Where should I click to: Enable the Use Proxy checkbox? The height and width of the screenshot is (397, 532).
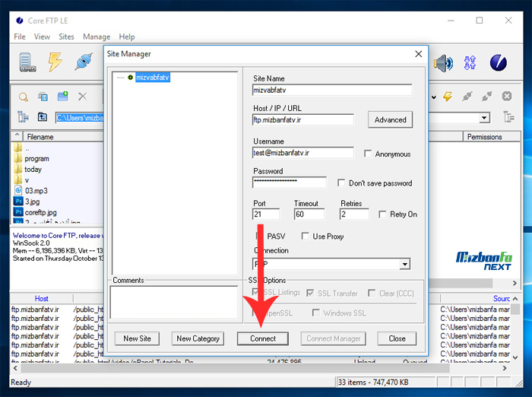click(x=305, y=236)
